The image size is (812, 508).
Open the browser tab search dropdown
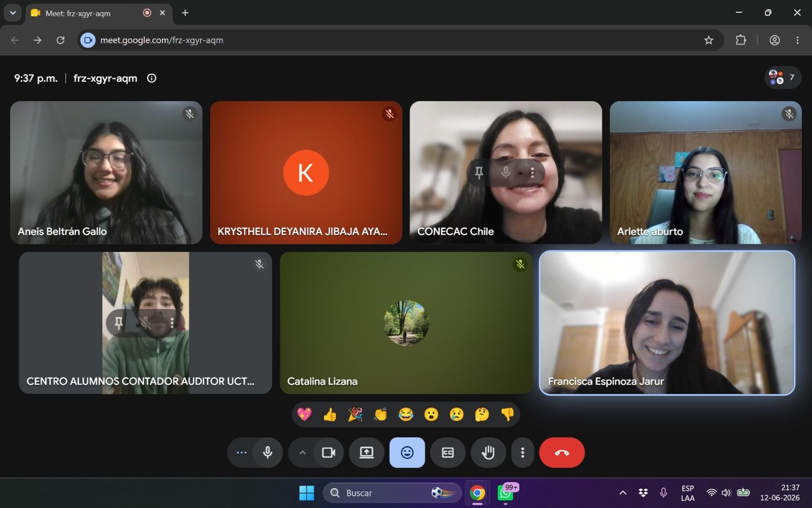12,13
